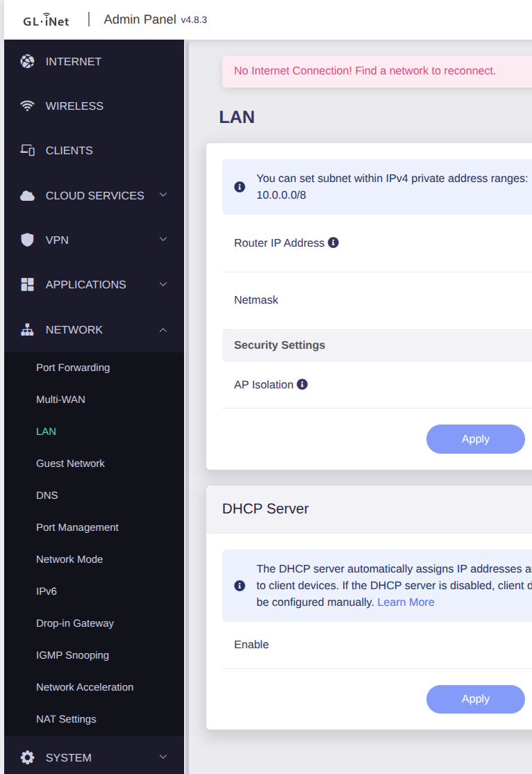The image size is (532, 774).
Task: Click the Clients devices icon
Action: (x=27, y=150)
